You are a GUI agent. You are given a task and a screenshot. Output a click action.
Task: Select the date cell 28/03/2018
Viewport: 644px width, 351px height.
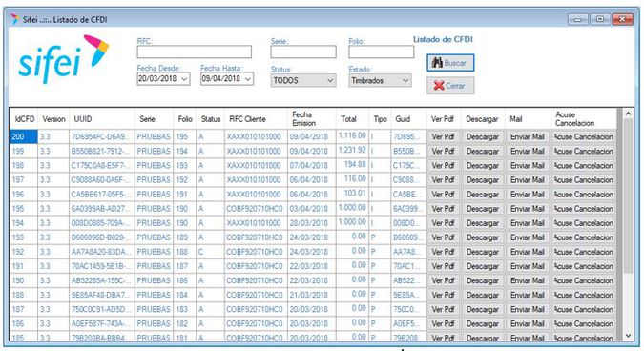click(x=312, y=223)
